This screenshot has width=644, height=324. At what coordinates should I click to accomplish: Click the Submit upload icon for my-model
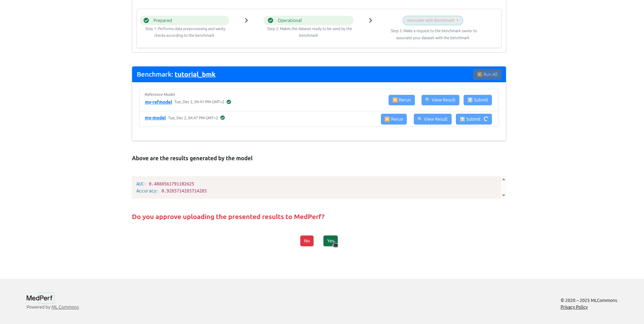463,119
